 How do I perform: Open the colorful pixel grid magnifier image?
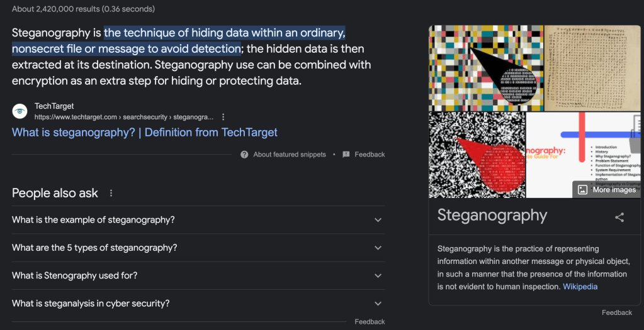pyautogui.click(x=486, y=68)
